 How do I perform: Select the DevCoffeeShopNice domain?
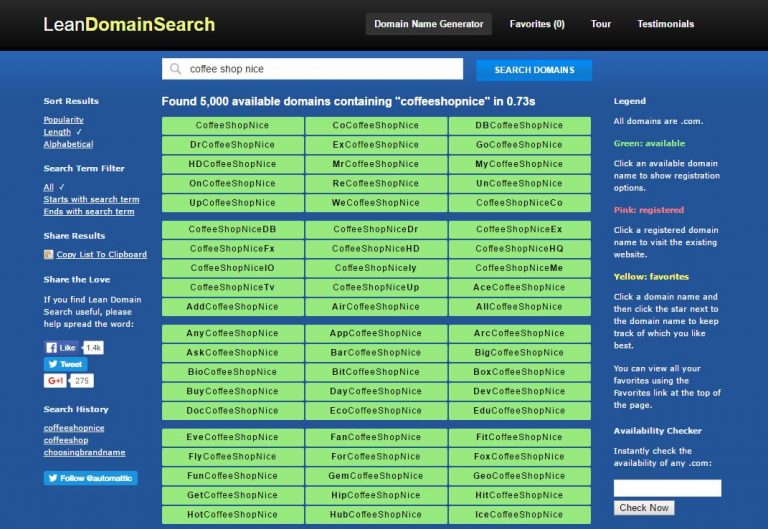point(520,391)
